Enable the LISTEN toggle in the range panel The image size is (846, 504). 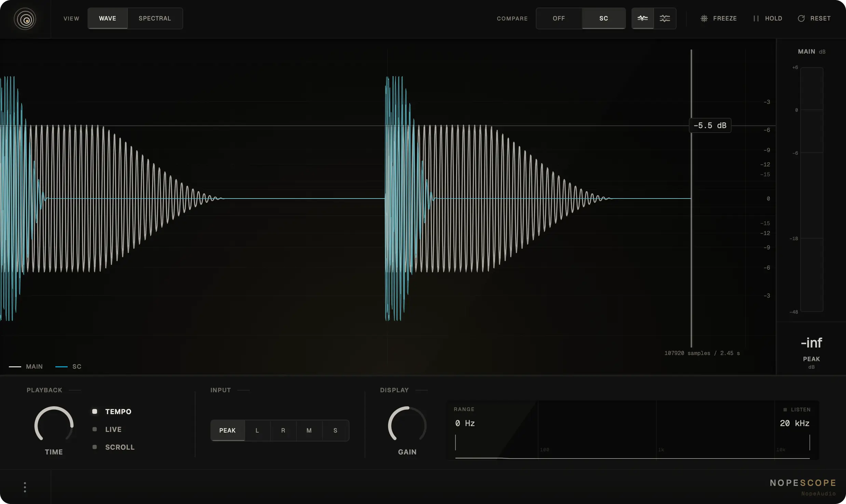[x=797, y=409]
